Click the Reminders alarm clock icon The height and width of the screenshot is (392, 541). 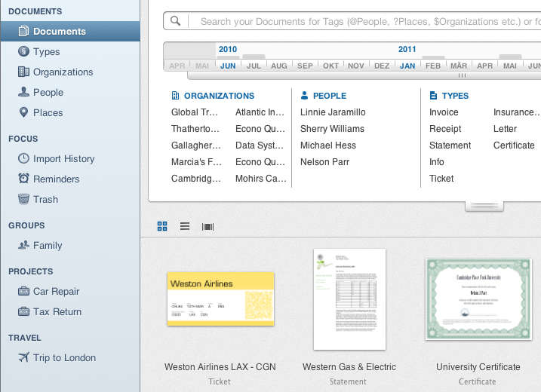pyautogui.click(x=23, y=179)
